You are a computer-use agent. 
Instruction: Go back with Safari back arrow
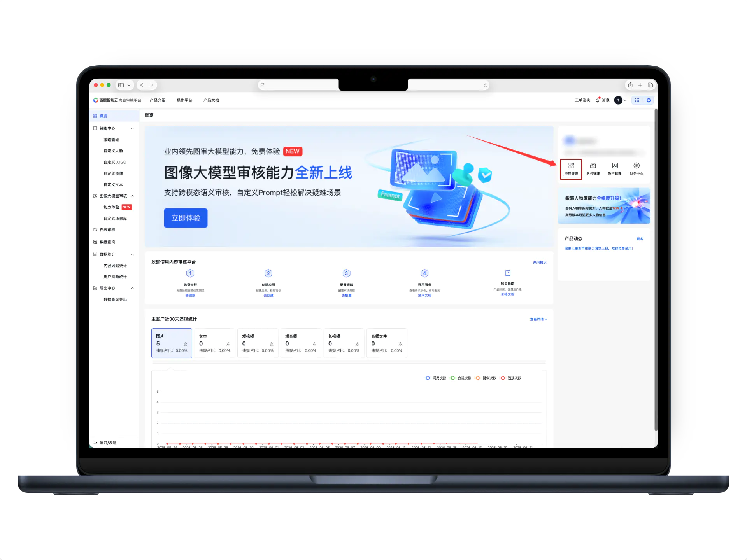click(142, 85)
